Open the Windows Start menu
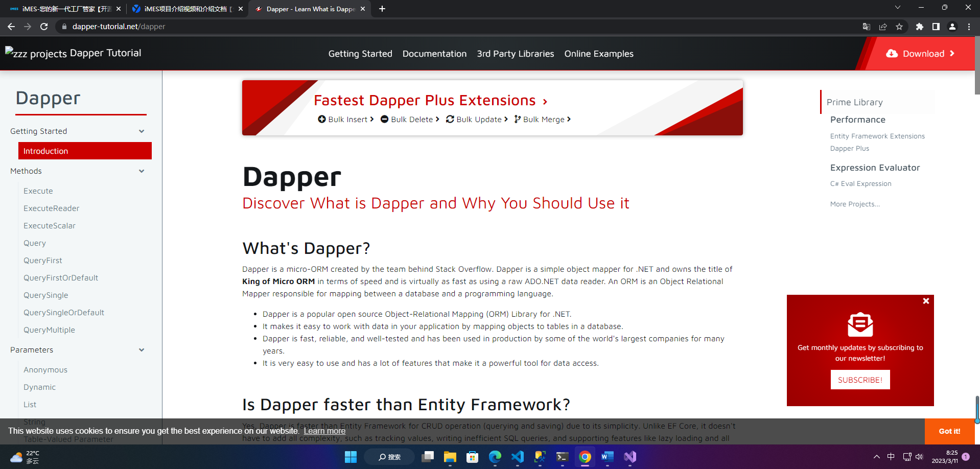The height and width of the screenshot is (469, 980). (x=351, y=457)
